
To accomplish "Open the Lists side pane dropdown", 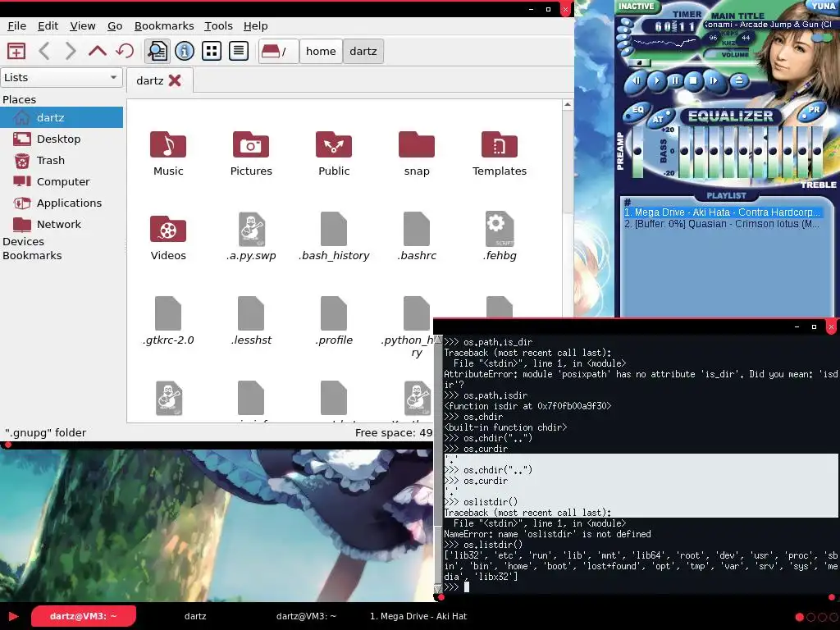I will (x=61, y=77).
